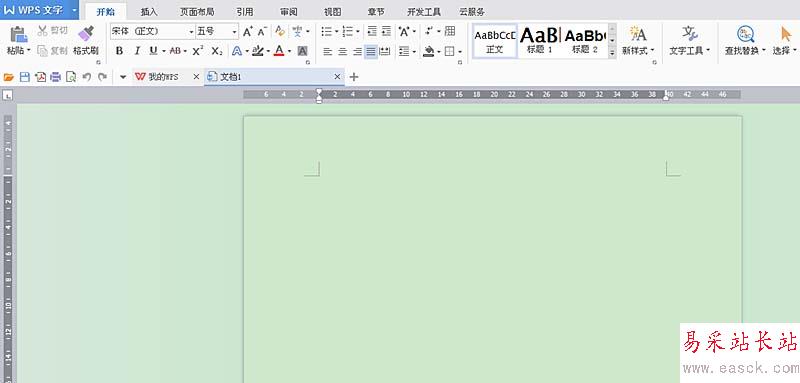Add a new document tab with plus
Image resolution: width=800 pixels, height=383 pixels.
[354, 77]
